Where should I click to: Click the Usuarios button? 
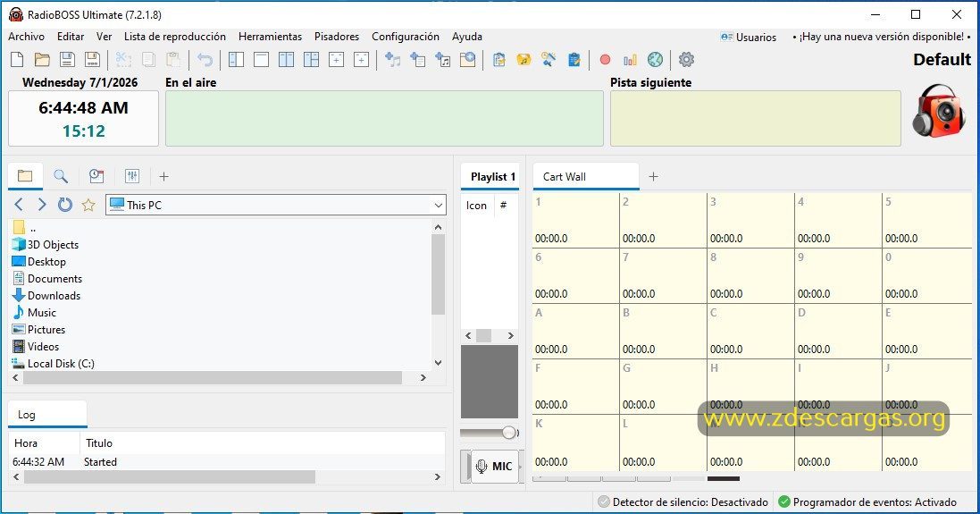tap(748, 37)
